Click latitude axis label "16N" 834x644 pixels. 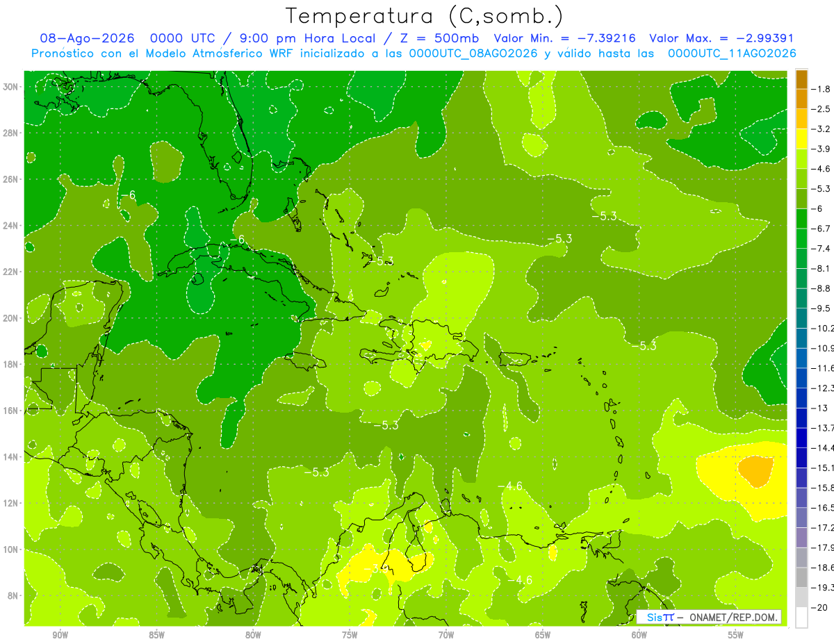tap(11, 411)
